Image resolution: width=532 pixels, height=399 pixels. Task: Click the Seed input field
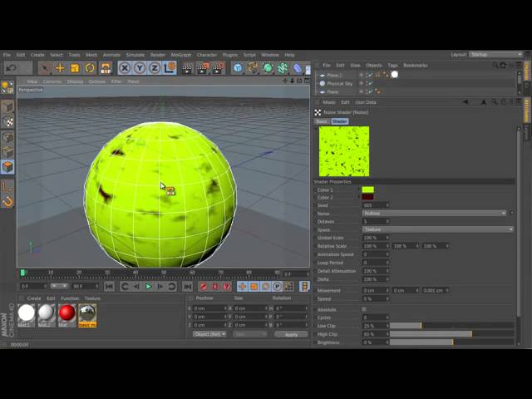point(373,205)
